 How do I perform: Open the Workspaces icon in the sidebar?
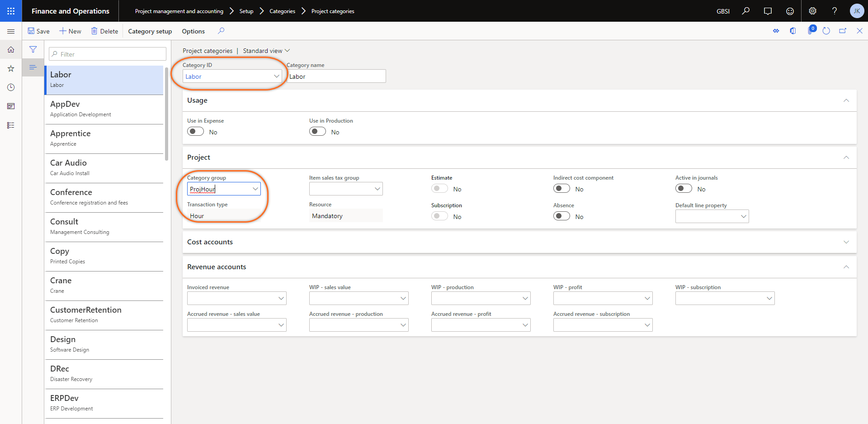11,106
